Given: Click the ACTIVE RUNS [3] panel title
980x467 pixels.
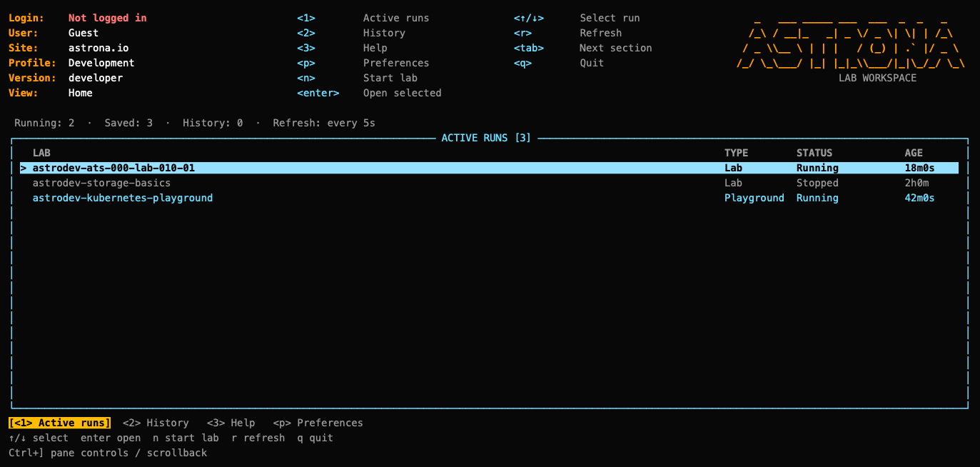Looking at the screenshot, I should pyautogui.click(x=486, y=138).
